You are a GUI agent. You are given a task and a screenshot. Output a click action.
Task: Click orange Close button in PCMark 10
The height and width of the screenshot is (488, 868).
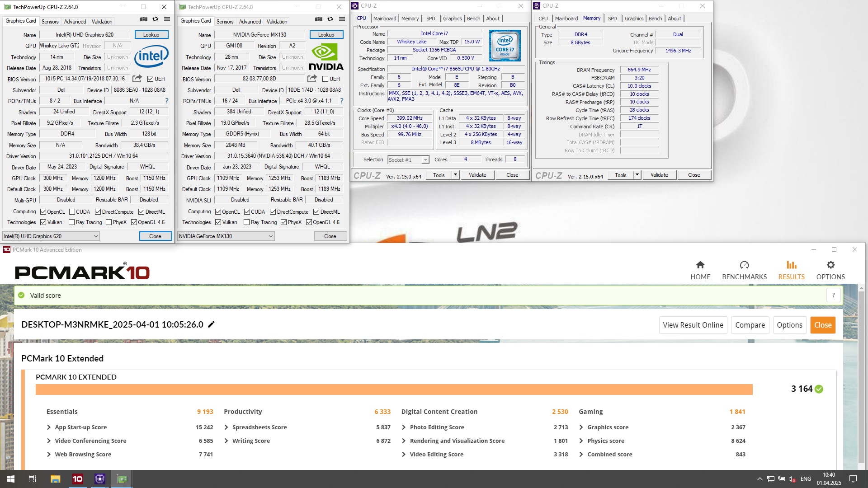(x=823, y=325)
